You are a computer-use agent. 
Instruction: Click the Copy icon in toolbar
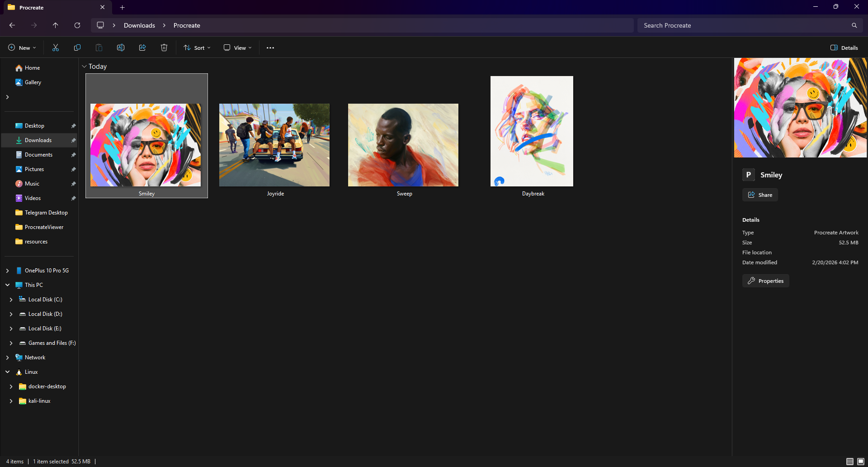(77, 48)
